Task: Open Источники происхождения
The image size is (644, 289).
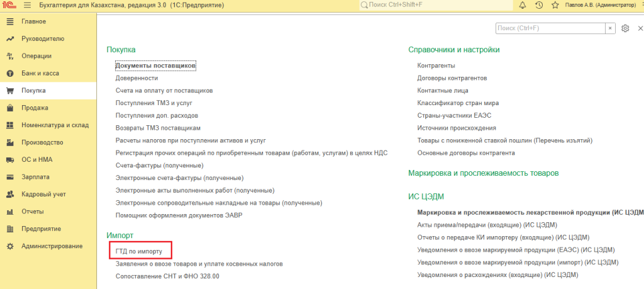Action: [x=457, y=128]
